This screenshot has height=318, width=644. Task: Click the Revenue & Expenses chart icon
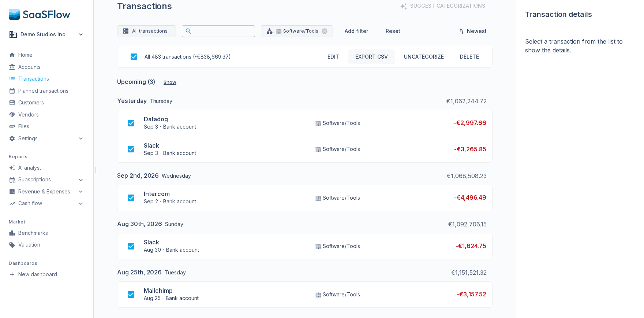(12, 192)
